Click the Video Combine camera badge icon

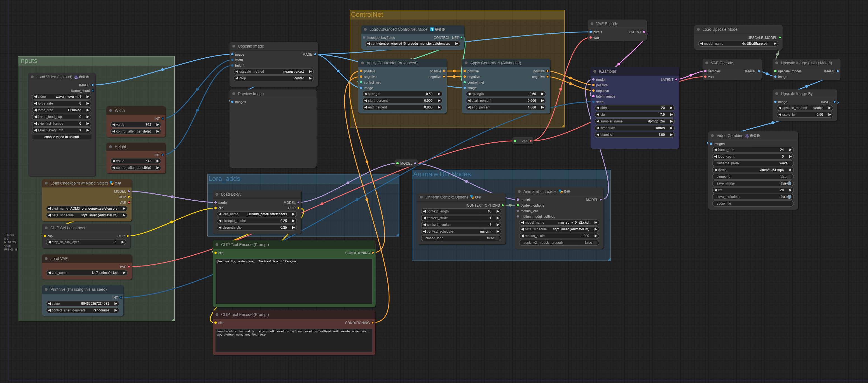pyautogui.click(x=747, y=136)
